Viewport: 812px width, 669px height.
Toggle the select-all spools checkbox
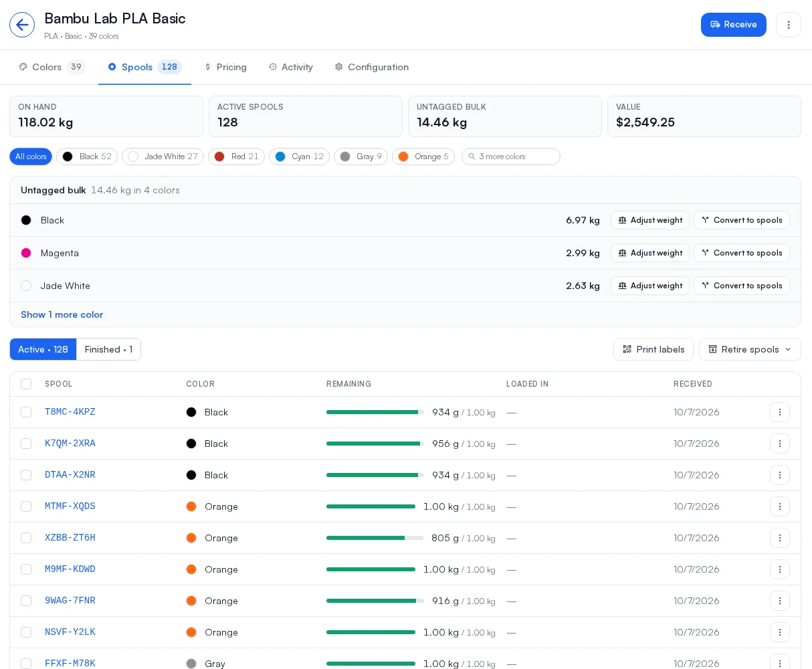coord(26,384)
